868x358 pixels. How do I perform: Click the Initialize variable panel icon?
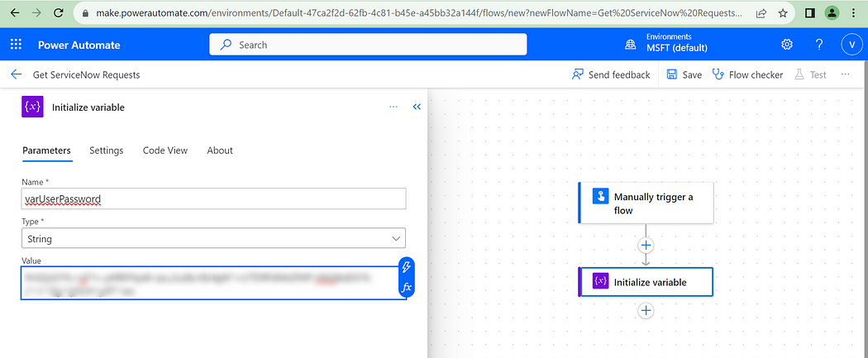32,107
